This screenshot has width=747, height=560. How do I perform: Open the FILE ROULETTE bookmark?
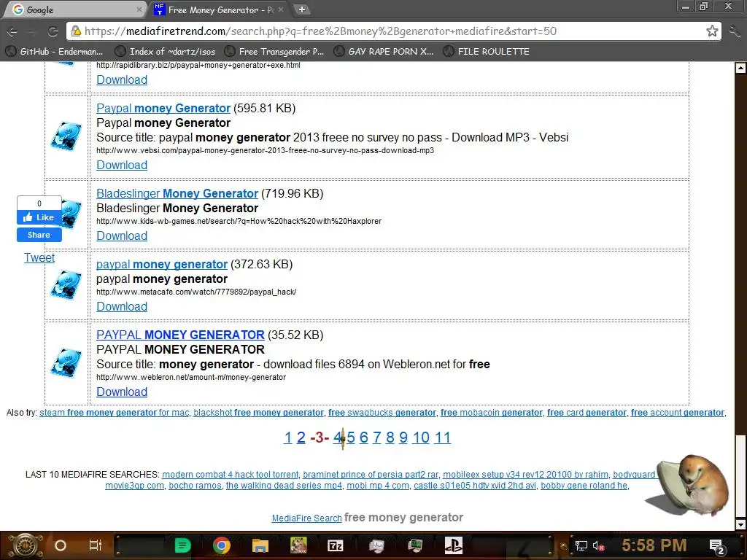[x=487, y=52]
